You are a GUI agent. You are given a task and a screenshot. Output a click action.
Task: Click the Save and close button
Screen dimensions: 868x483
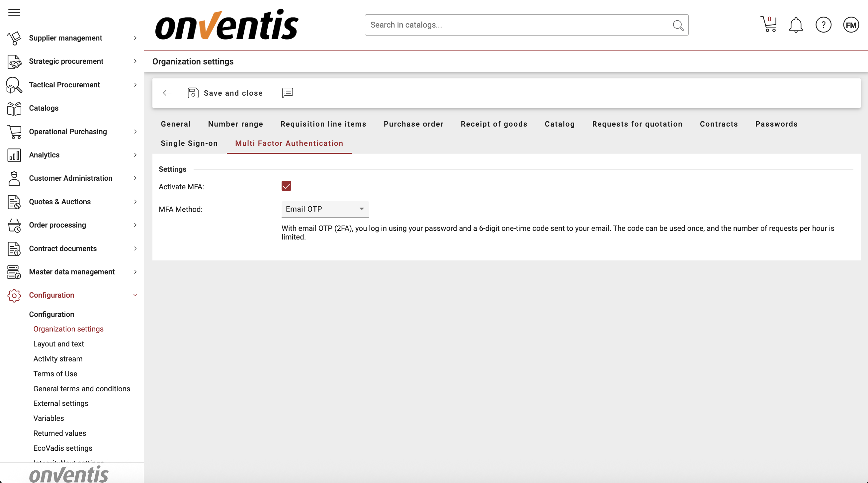coord(225,93)
